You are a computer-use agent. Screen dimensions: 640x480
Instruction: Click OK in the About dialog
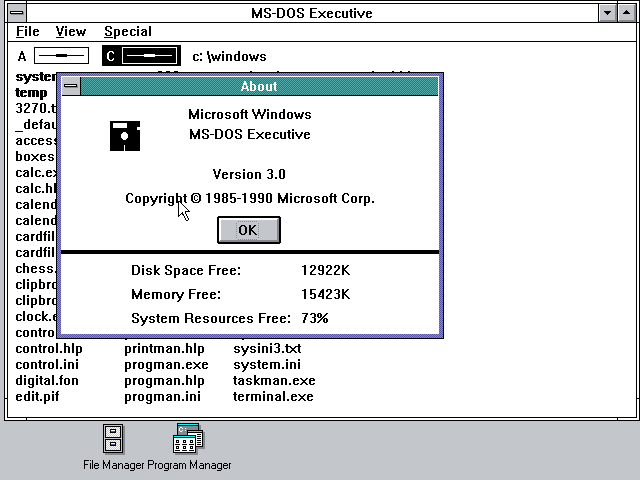pyautogui.click(x=249, y=230)
